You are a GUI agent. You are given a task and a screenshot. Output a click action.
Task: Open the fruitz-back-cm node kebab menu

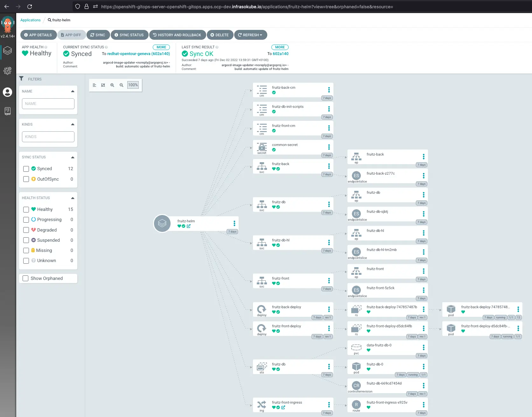[329, 90]
